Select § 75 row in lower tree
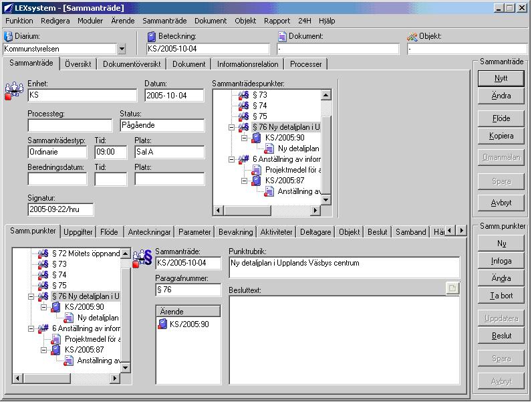The height and width of the screenshot is (402, 532). (59, 286)
